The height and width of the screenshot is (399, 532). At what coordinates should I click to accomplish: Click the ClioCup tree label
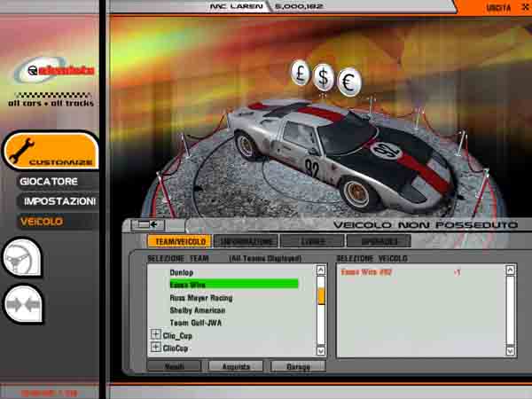(176, 348)
